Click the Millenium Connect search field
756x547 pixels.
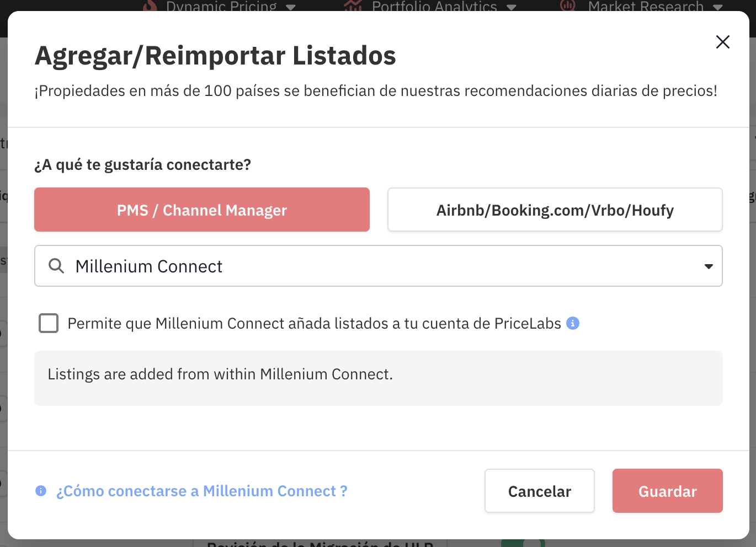(375, 266)
